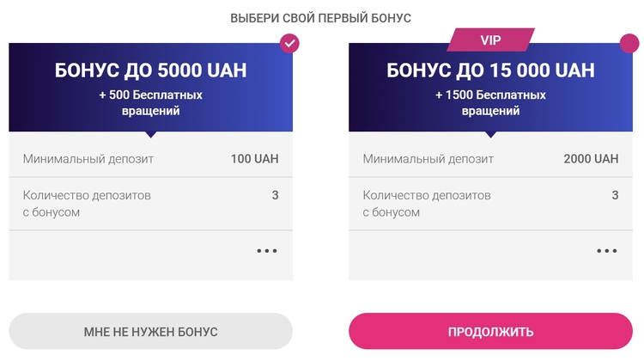644x361 pixels.
Task: Click the 'ВЫБЕРИ СВОЙ ПЕРВЫЙ БОНУС' heading
Action: click(321, 18)
